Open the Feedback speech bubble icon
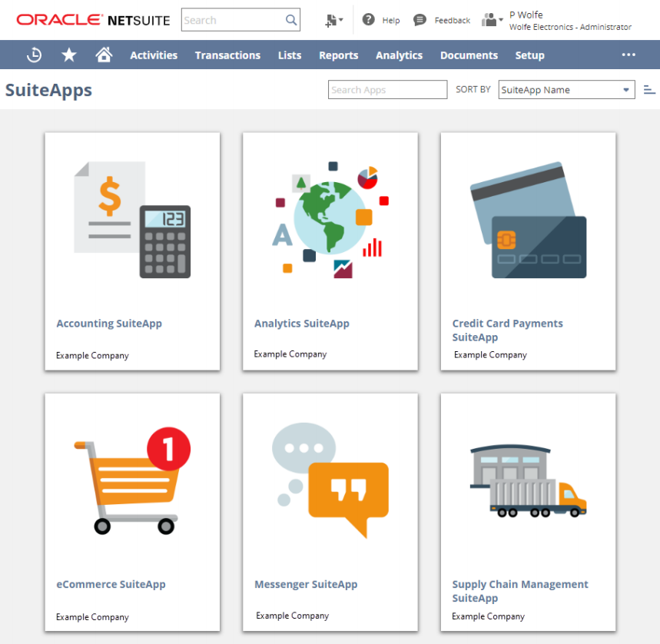The height and width of the screenshot is (644, 660). point(420,20)
